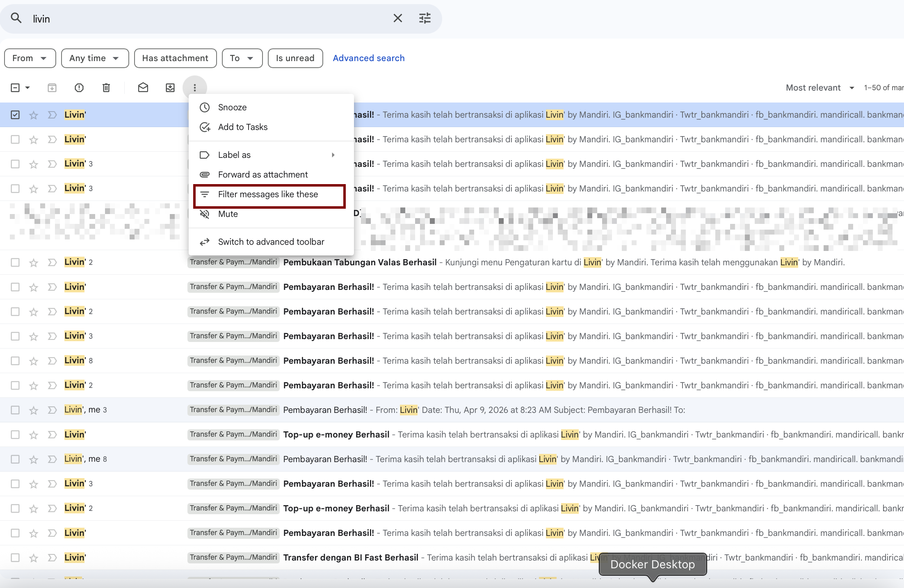Click the Add to Tasks icon in menu
904x588 pixels.
click(205, 127)
